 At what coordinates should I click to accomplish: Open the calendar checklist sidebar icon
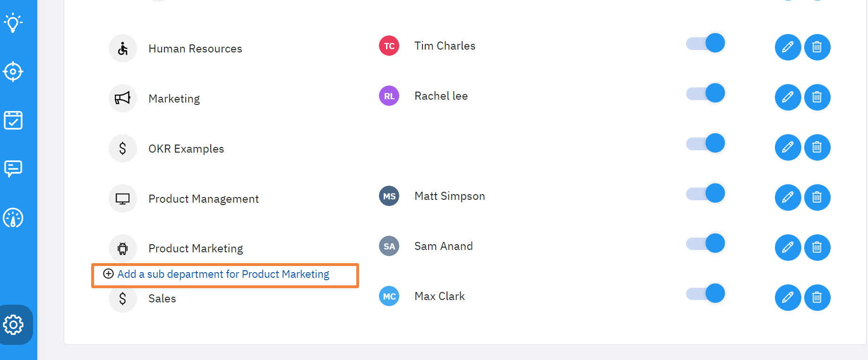tap(13, 120)
